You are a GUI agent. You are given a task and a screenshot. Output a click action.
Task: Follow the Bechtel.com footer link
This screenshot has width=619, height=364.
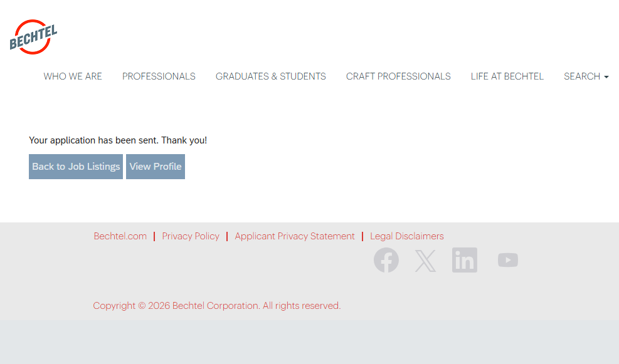(120, 236)
